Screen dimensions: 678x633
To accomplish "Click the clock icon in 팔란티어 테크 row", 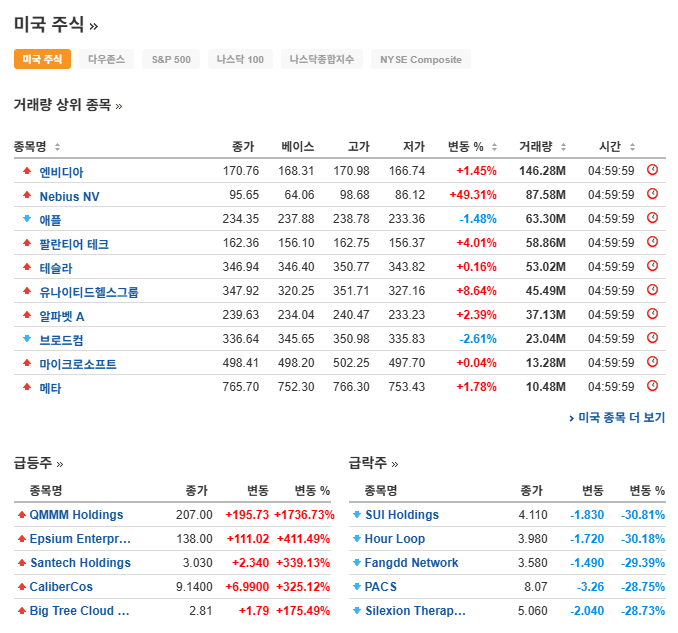I will pos(652,242).
